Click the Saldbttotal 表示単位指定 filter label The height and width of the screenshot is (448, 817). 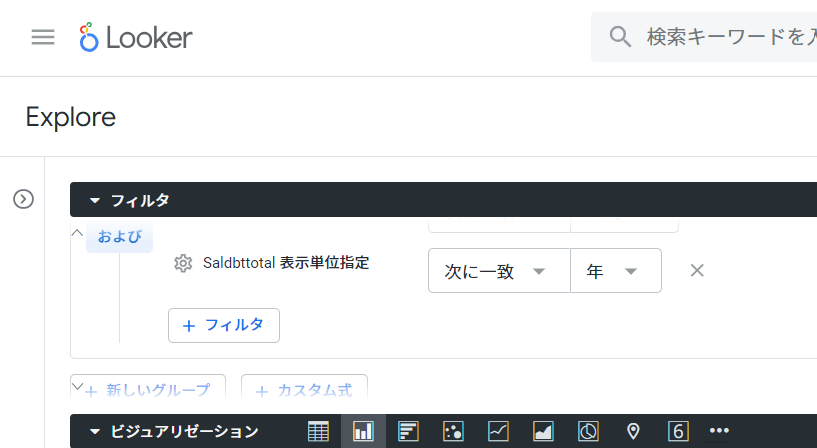point(286,263)
